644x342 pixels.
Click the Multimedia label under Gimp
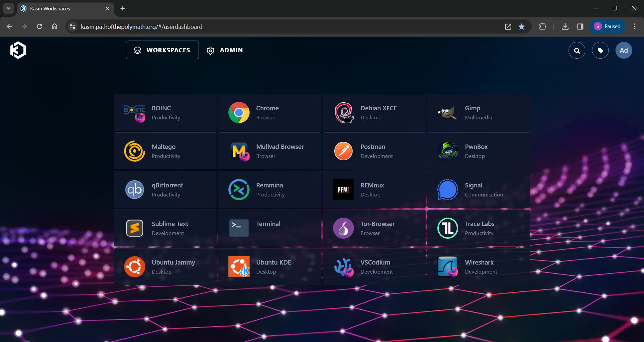click(479, 118)
